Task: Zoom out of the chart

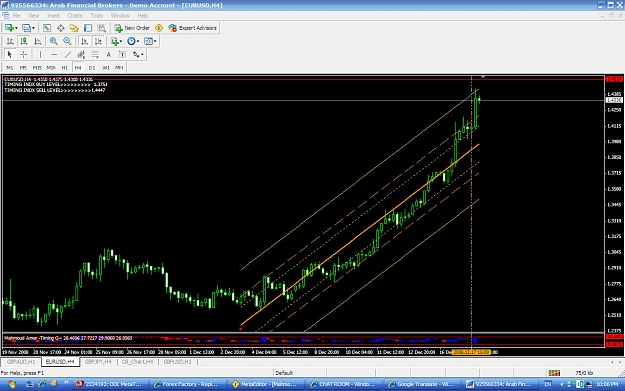Action: tap(67, 41)
